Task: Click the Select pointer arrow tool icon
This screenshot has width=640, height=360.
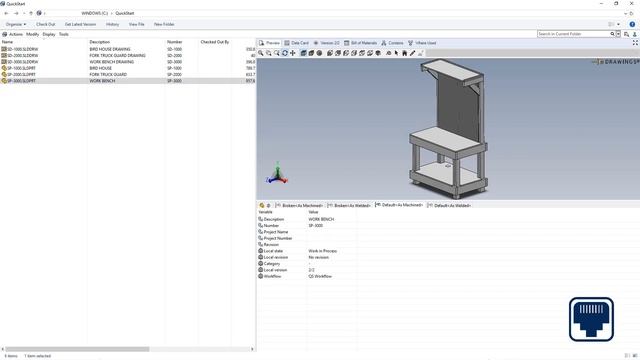Action: coord(396,53)
